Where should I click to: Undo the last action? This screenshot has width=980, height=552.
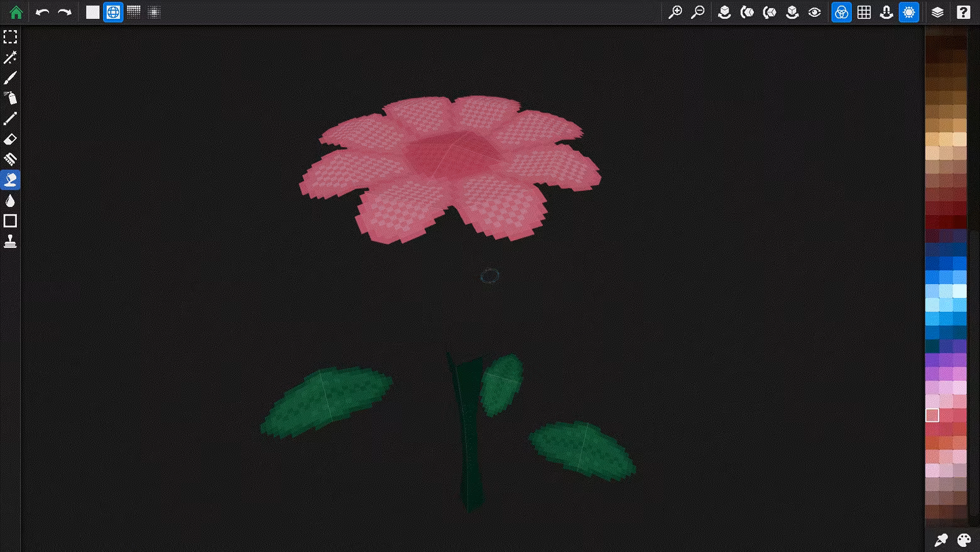[x=42, y=12]
